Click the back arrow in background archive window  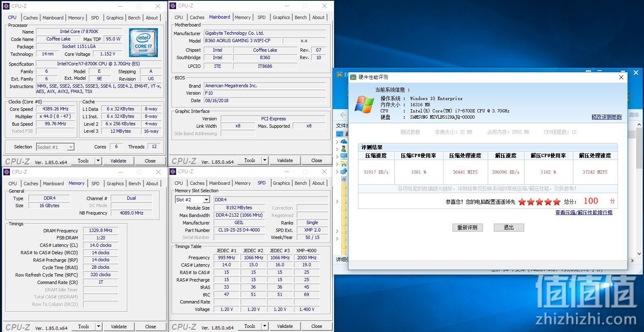coord(343,115)
